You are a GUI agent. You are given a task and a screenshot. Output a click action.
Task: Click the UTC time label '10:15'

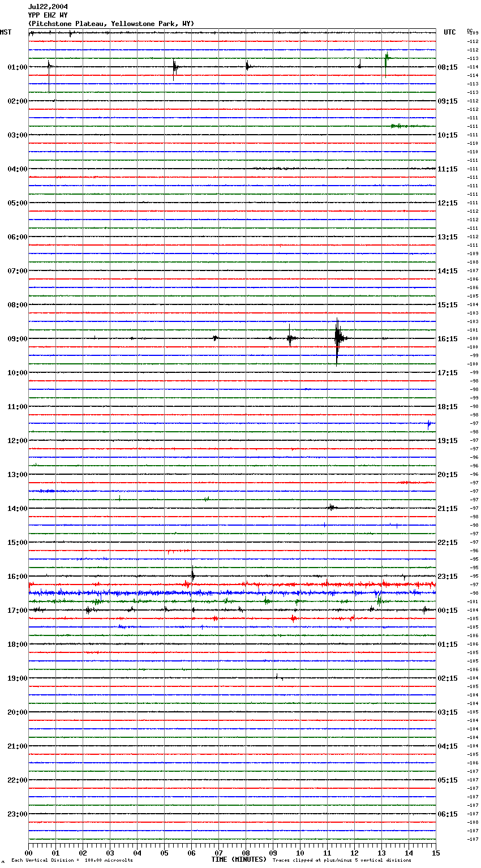click(x=448, y=135)
